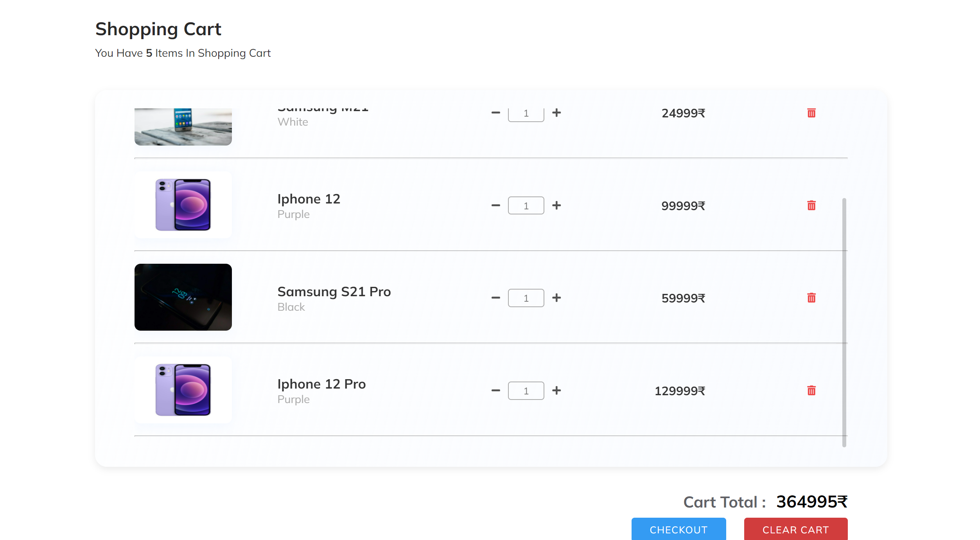Decrease the Samsung S21 Pro quantity

[x=495, y=298]
